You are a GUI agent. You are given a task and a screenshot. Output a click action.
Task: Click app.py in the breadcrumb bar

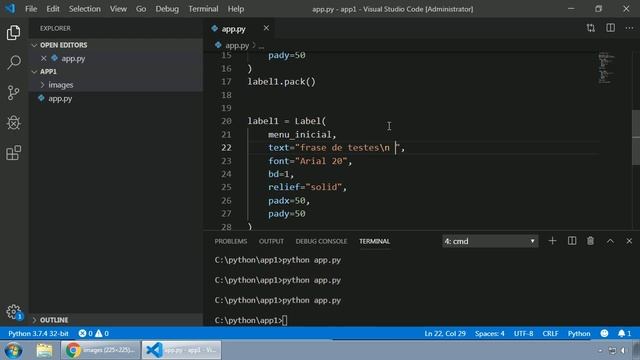(x=237, y=45)
